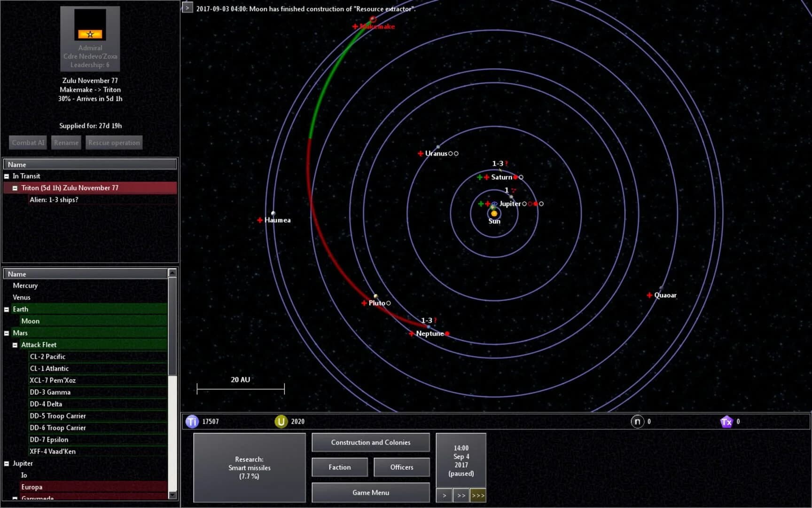Click the Tx resource icon on the right
The height and width of the screenshot is (508, 812).
coord(727,422)
